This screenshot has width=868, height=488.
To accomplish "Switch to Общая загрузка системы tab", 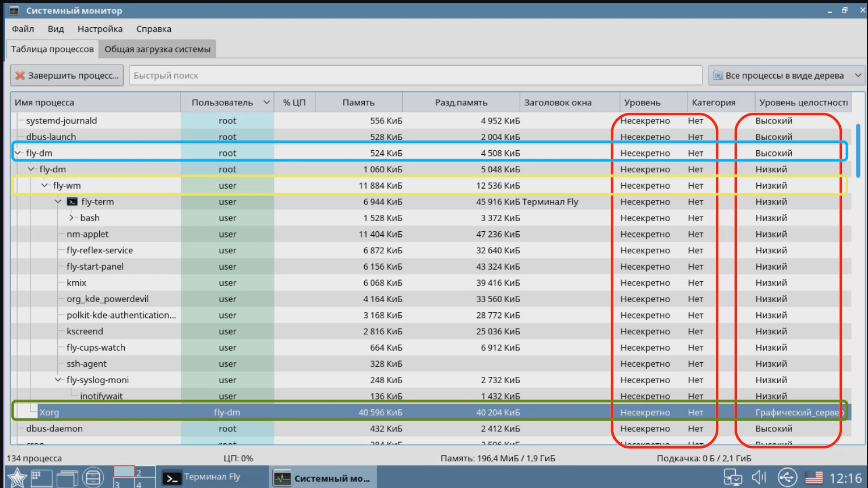I will tap(157, 49).
